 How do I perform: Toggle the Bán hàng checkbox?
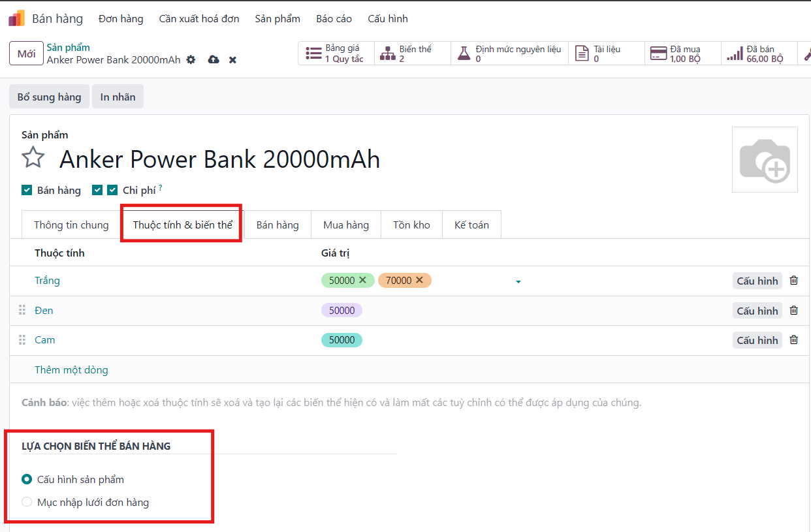[27, 190]
